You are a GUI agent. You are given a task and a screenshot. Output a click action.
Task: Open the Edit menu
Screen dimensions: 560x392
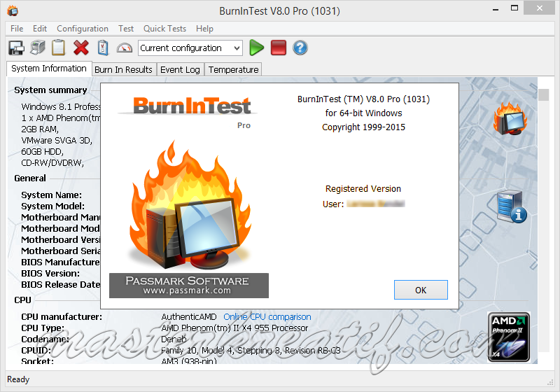tap(40, 29)
